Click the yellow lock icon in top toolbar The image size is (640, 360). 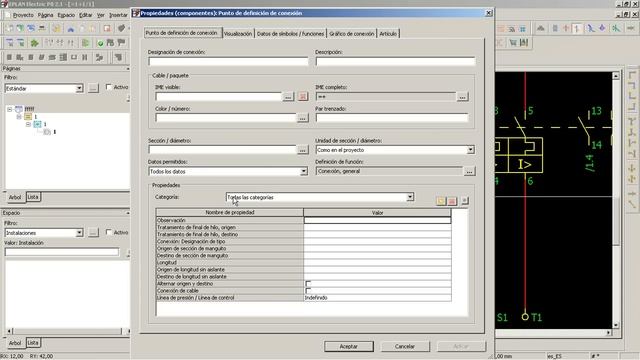point(56,29)
